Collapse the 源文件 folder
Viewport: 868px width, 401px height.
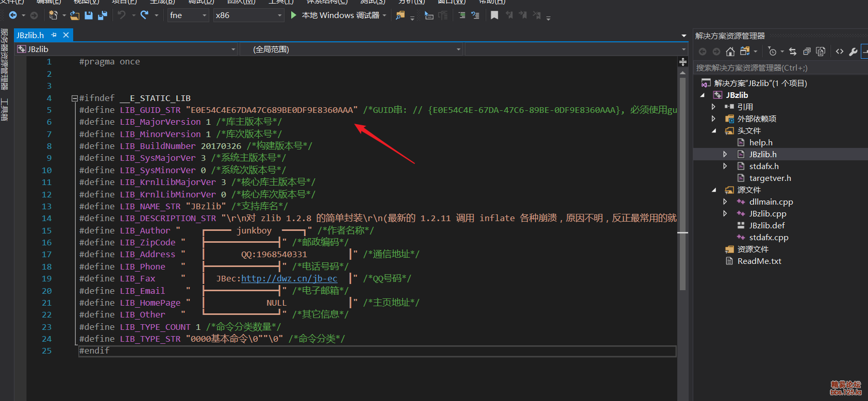pos(714,190)
